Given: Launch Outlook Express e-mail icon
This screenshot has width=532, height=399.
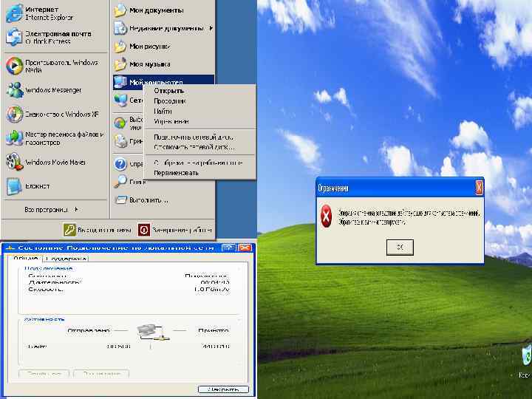Looking at the screenshot, I should coord(14,37).
